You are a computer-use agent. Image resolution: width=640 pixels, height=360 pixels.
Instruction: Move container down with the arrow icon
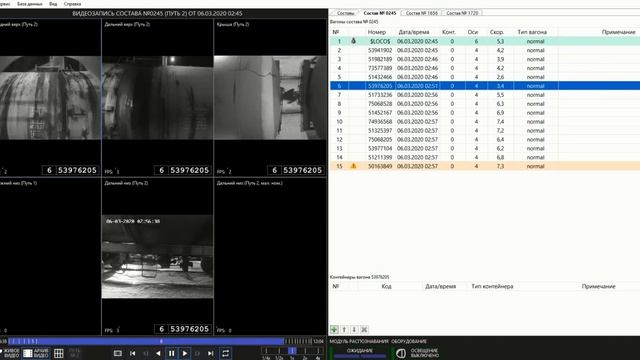[354, 329]
